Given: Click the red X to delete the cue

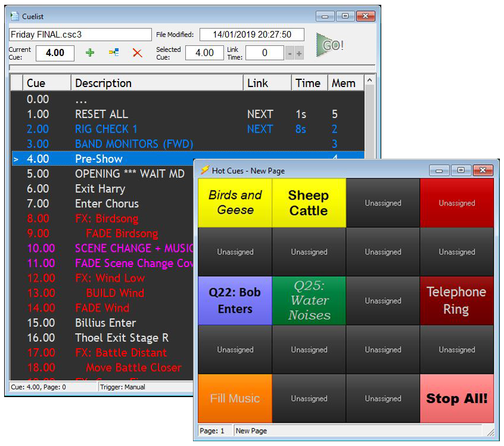Looking at the screenshot, I should pos(138,53).
